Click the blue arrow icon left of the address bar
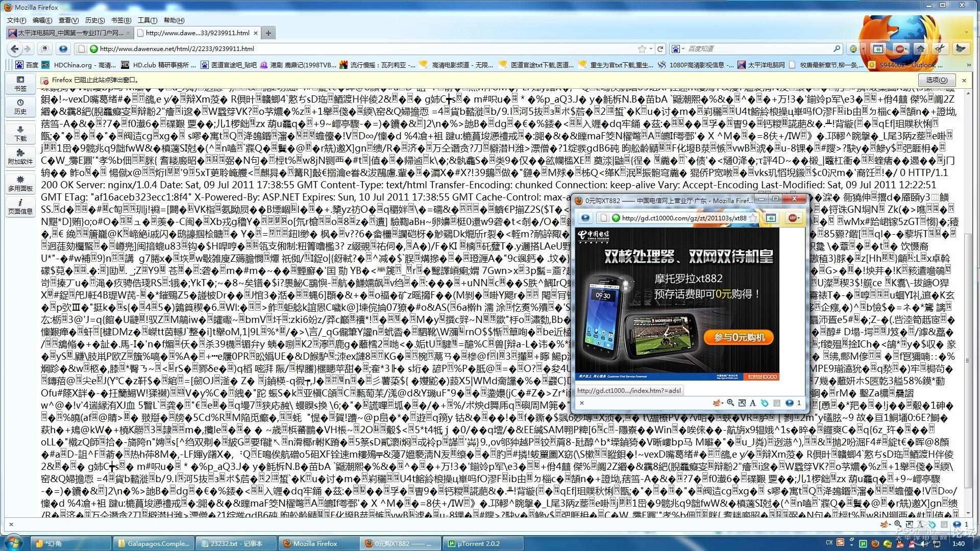The image size is (980, 551). coord(63,49)
